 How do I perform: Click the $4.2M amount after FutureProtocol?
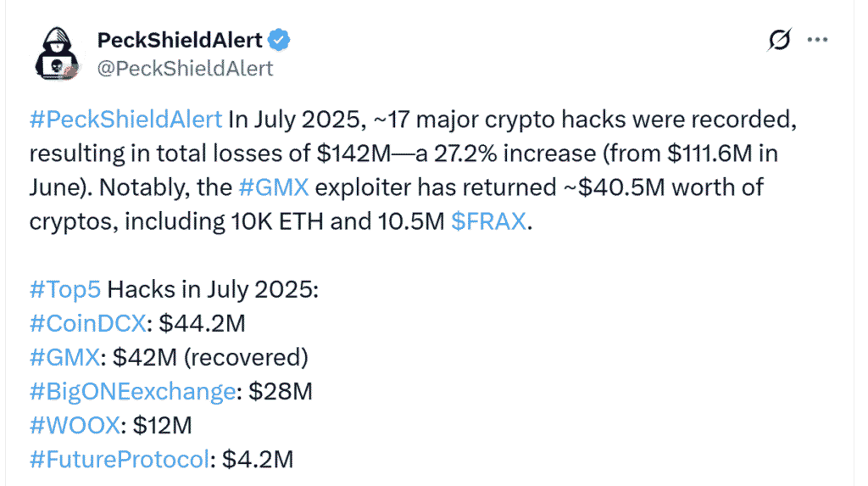[x=258, y=460]
